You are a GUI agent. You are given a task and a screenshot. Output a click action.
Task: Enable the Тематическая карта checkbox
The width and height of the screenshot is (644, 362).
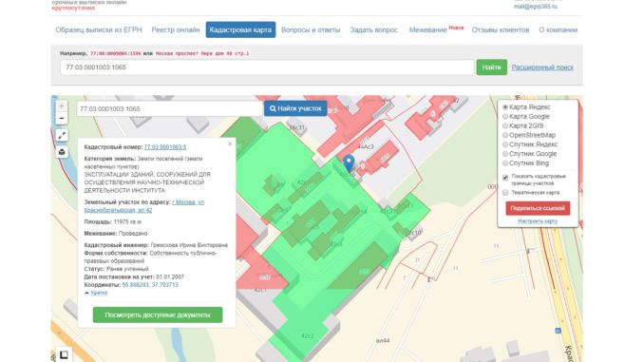505,192
